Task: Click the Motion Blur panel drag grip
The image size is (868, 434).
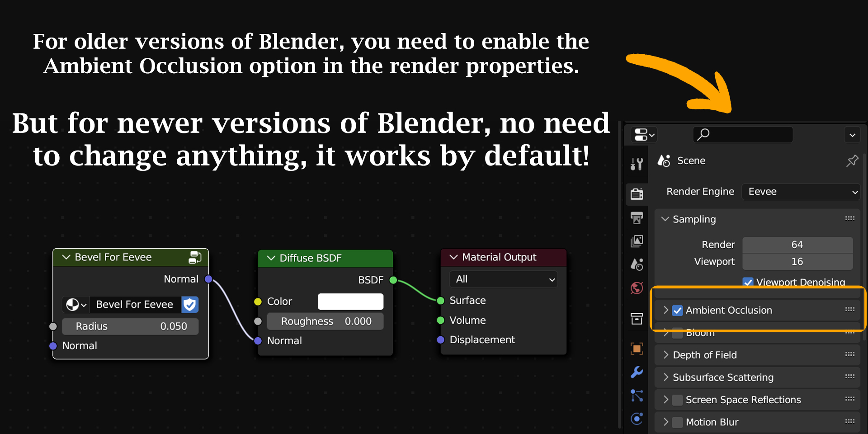Action: 850,421
